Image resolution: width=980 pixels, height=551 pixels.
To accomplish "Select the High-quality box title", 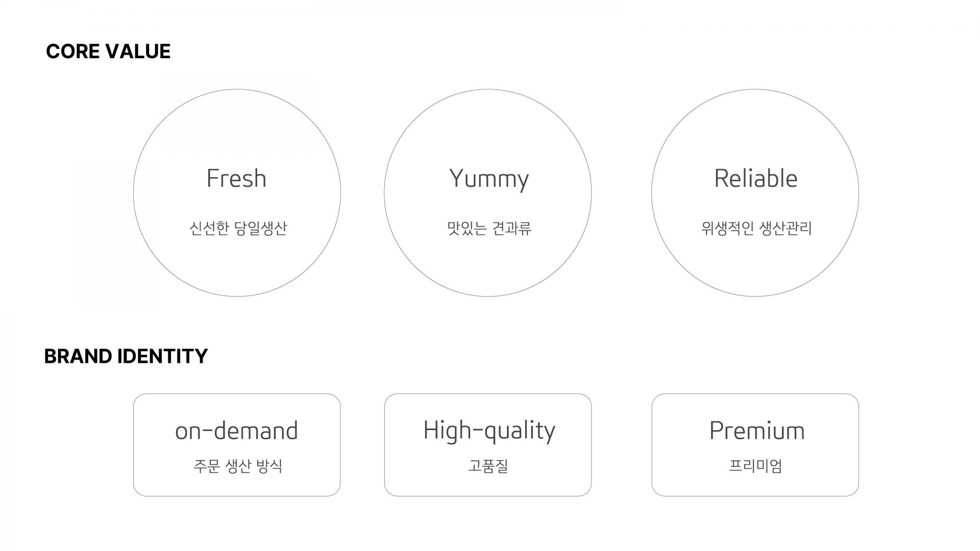I will [x=489, y=432].
